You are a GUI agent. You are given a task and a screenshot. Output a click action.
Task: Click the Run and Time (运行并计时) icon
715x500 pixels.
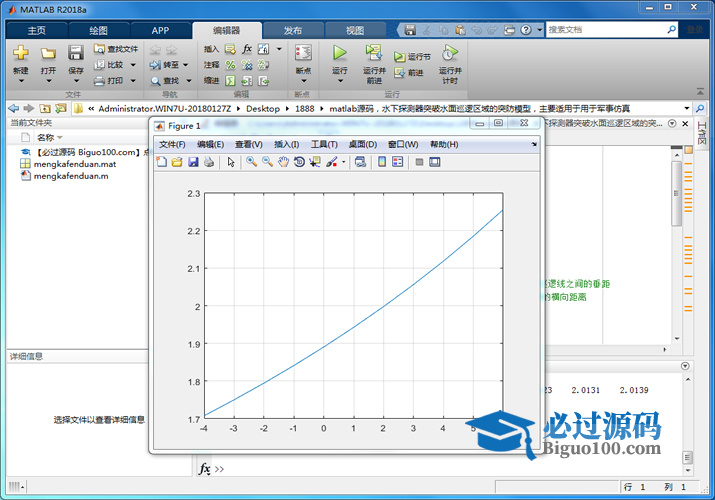pos(450,53)
